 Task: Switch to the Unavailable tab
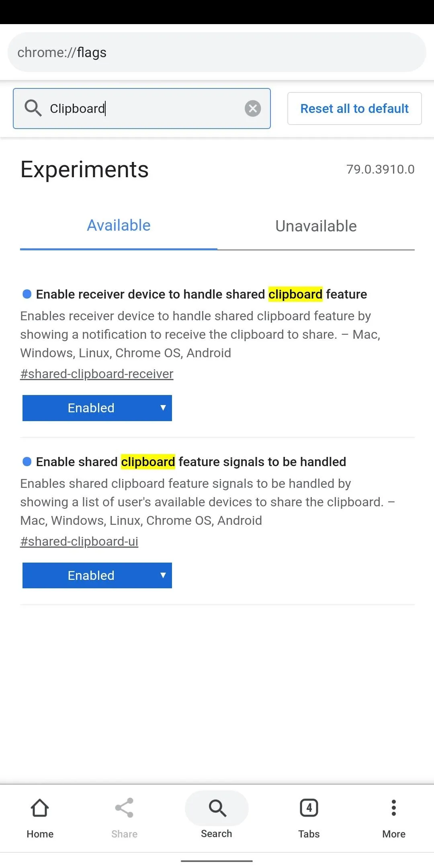click(316, 226)
